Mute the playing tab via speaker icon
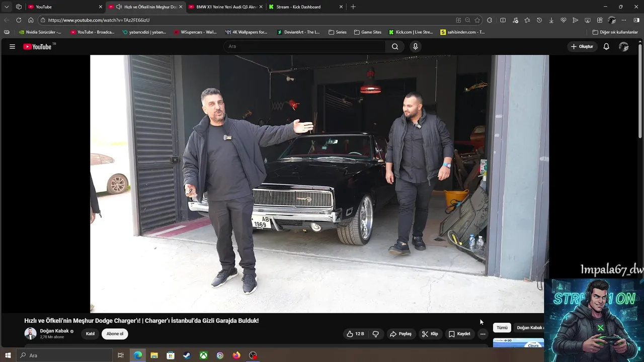The image size is (644, 362). coord(119,7)
